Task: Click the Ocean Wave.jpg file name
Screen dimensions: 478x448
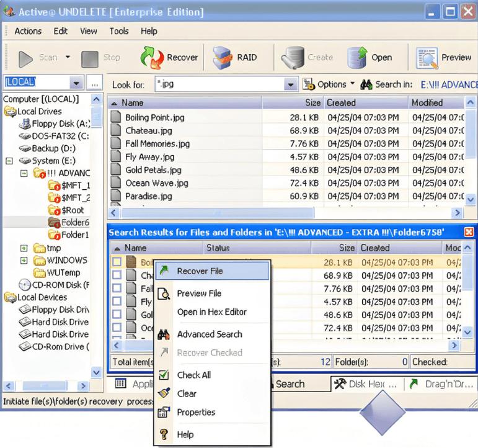Action: (157, 183)
